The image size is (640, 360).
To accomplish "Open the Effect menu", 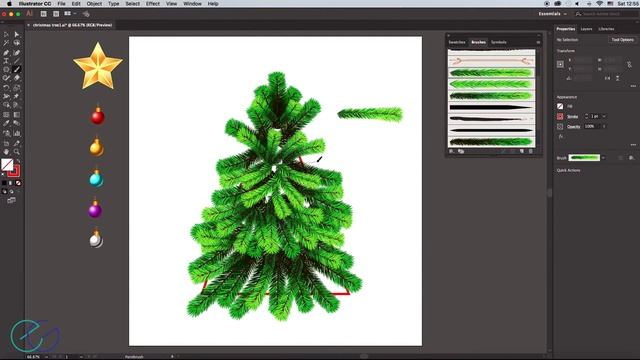I will [153, 4].
